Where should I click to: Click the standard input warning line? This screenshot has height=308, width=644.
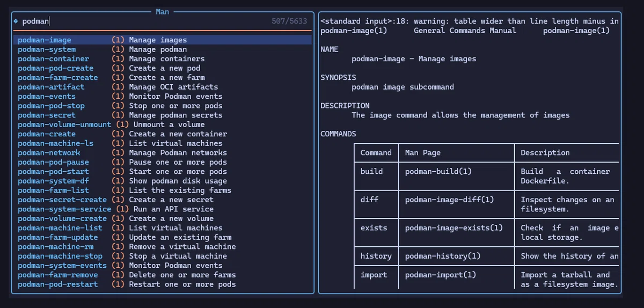coord(470,21)
